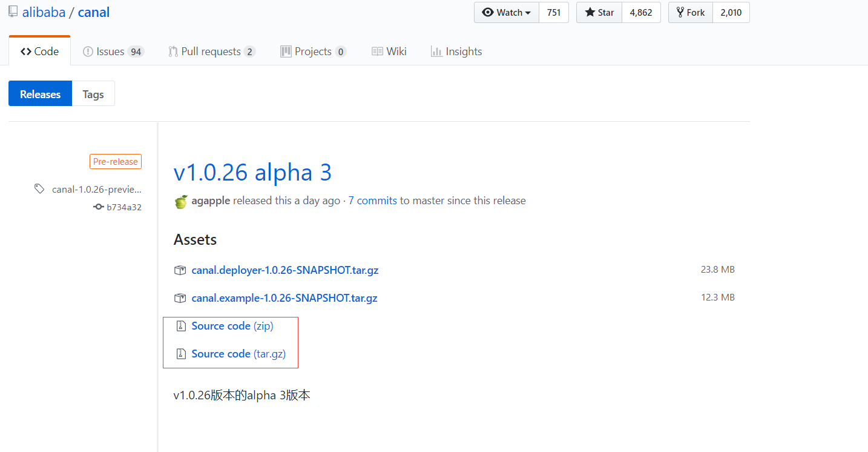
Task: Click the 94 issues counter badge
Action: (x=136, y=52)
